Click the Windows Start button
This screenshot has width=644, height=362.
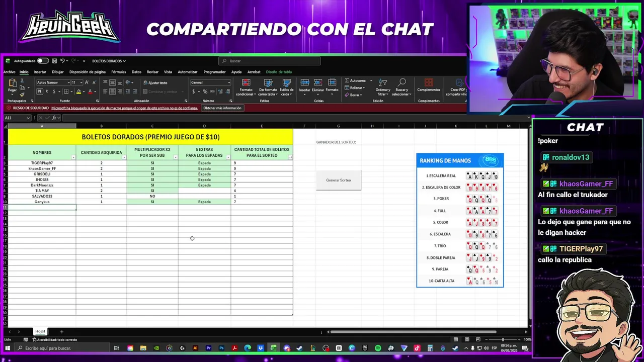(x=8, y=348)
